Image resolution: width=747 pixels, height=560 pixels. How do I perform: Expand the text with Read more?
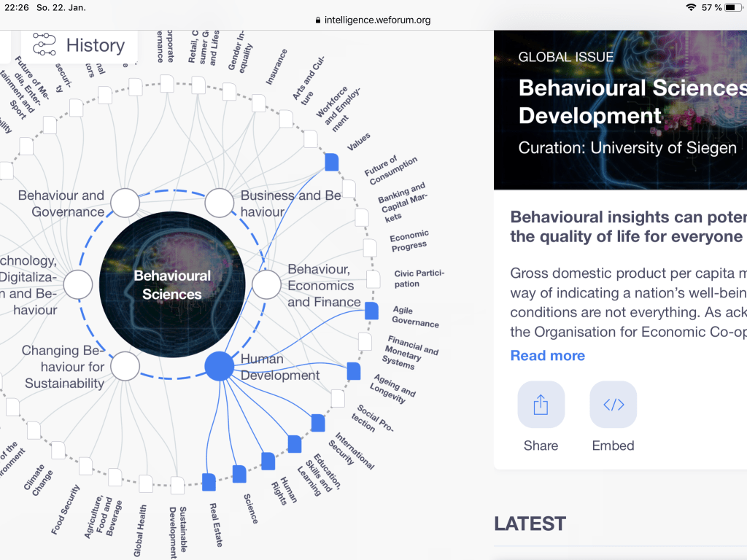547,356
